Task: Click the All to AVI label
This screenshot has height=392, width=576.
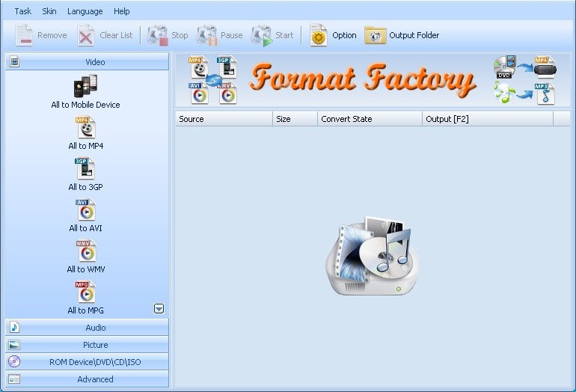Action: [x=85, y=228]
